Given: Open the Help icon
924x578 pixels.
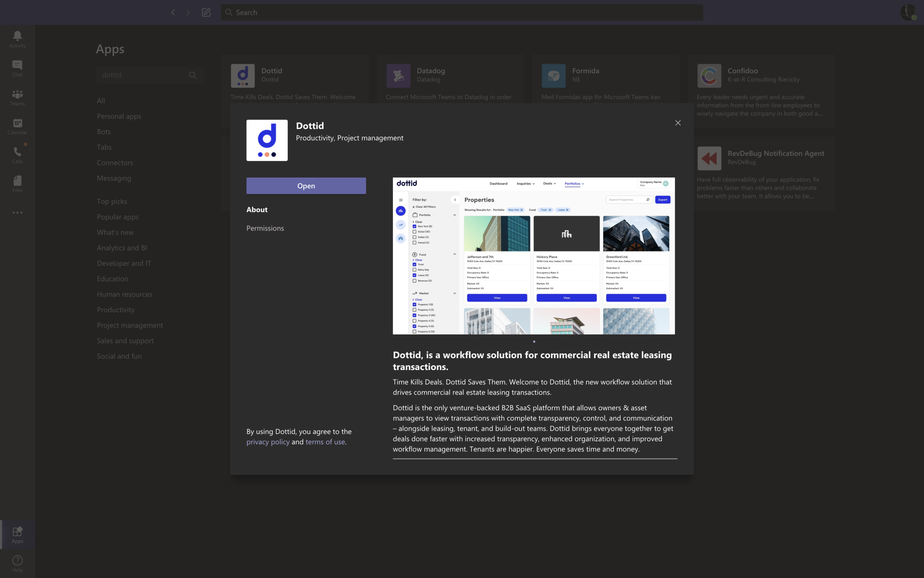Looking at the screenshot, I should point(17,564).
